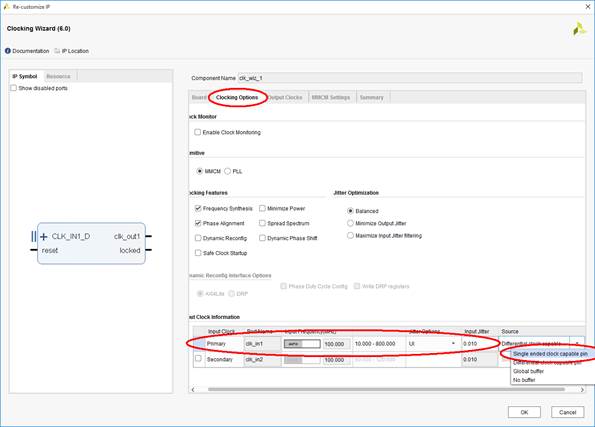595x427 pixels.
Task: Click the IP Location folder icon
Action: 57,51
